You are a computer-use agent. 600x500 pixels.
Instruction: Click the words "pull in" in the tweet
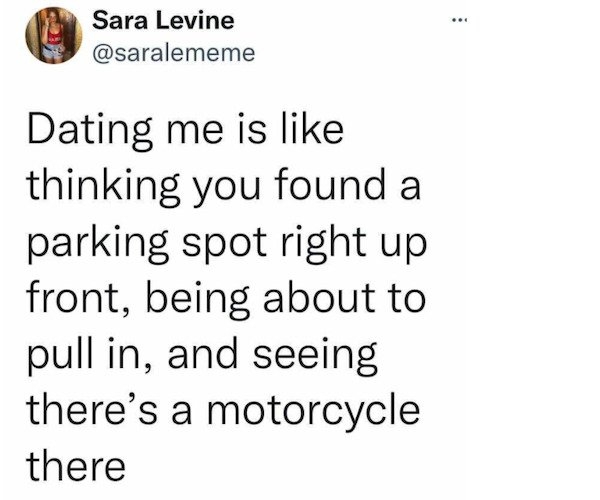(x=99, y=355)
